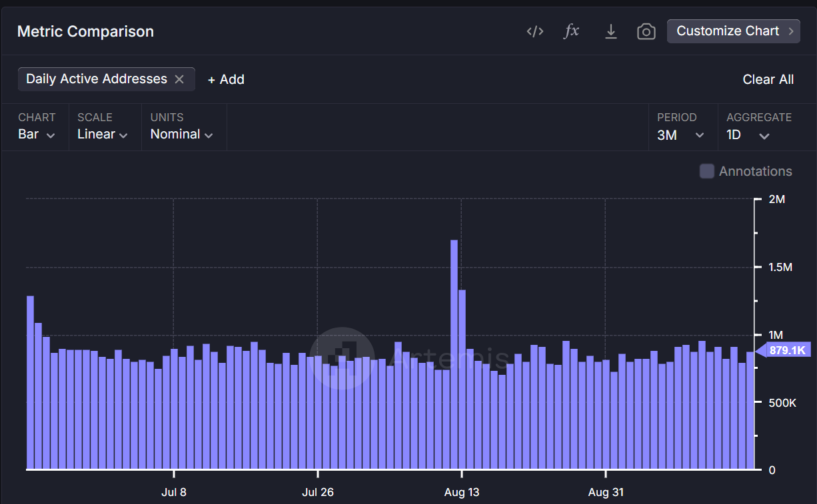Viewport: 817px width, 504px height.
Task: Remove the Daily Active Addresses metric
Action: pyautogui.click(x=179, y=79)
